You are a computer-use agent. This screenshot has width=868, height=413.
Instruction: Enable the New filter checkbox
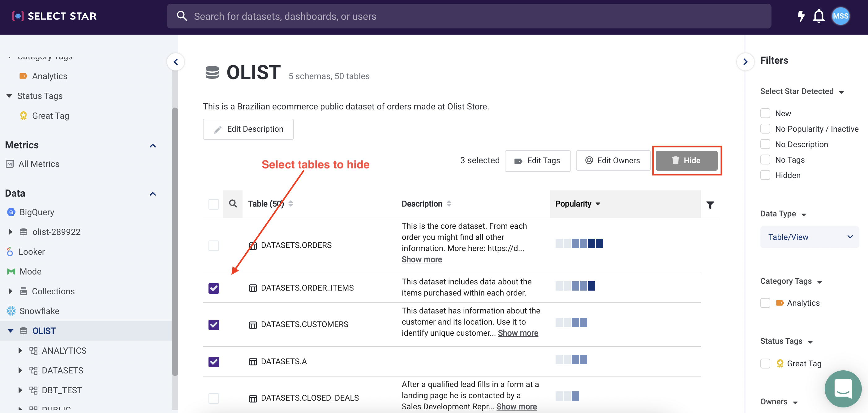765,113
